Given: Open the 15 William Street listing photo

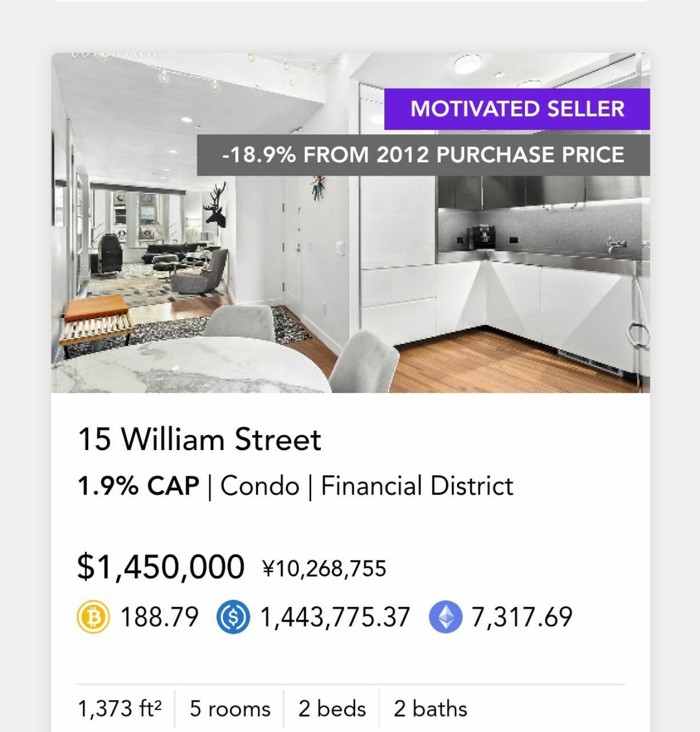Looking at the screenshot, I should (x=351, y=222).
